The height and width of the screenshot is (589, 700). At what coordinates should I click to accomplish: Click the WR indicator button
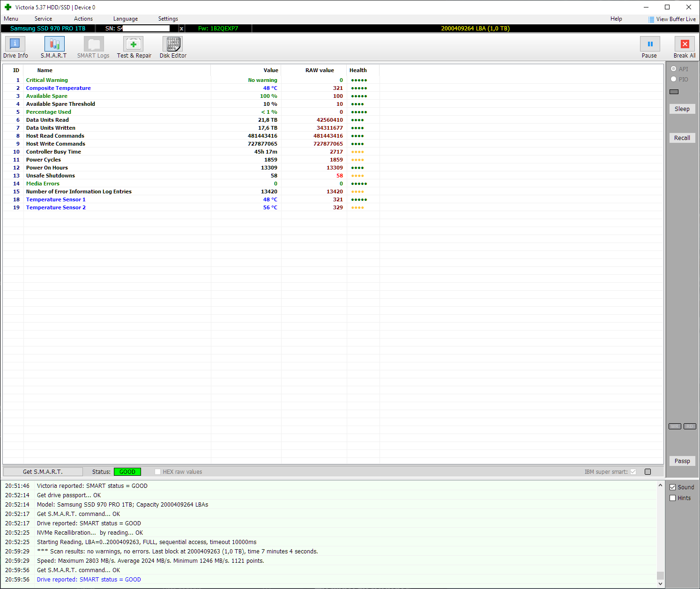pyautogui.click(x=675, y=426)
